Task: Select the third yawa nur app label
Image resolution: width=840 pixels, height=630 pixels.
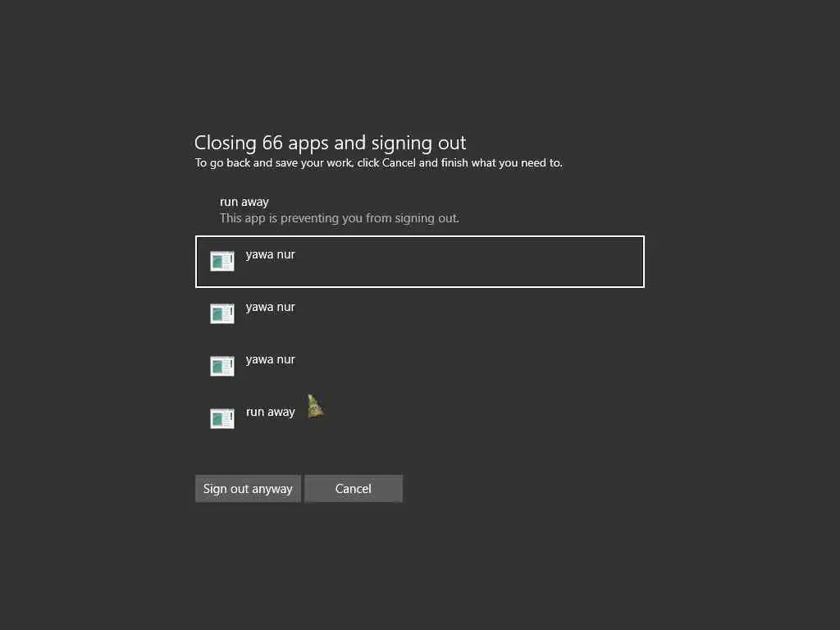Action: tap(270, 359)
